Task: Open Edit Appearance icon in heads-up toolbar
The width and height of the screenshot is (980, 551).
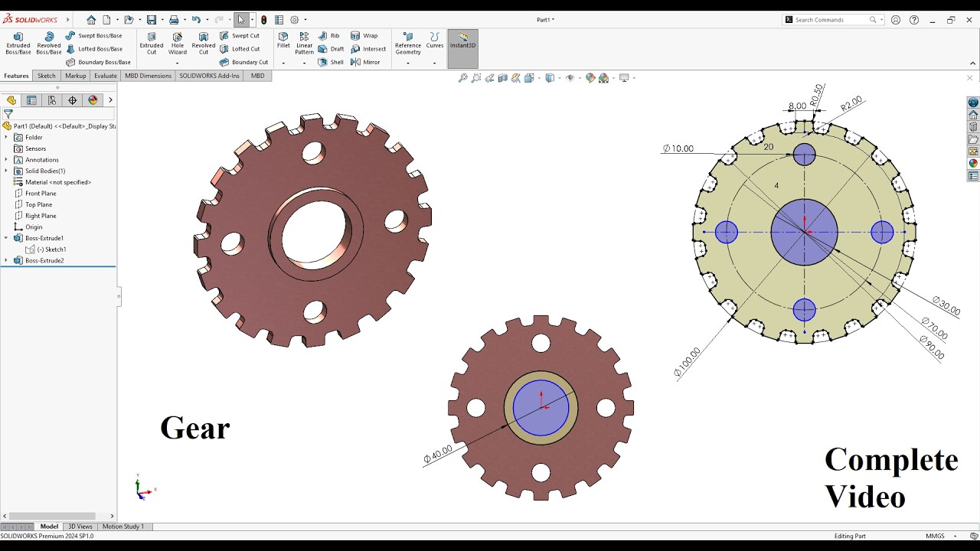Action: click(x=590, y=78)
